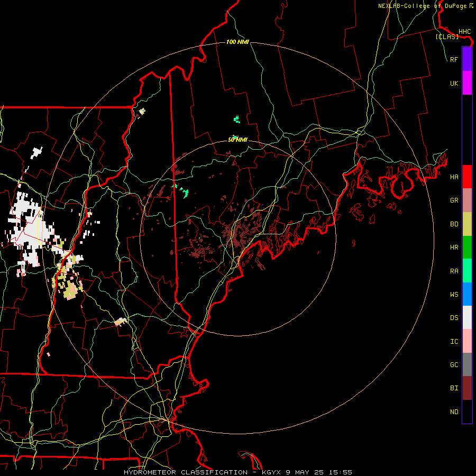Click the GR legend label

point(454,200)
